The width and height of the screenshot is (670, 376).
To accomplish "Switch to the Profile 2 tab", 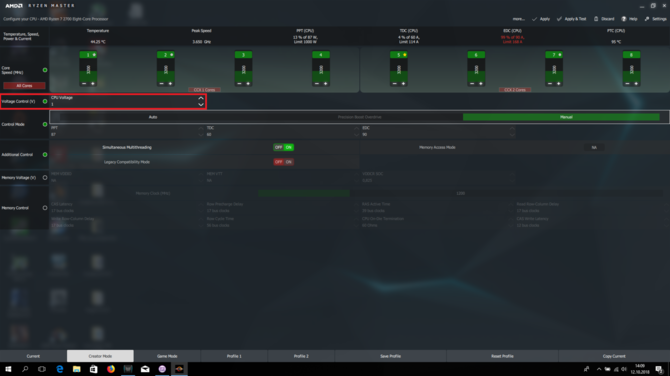I will (301, 356).
